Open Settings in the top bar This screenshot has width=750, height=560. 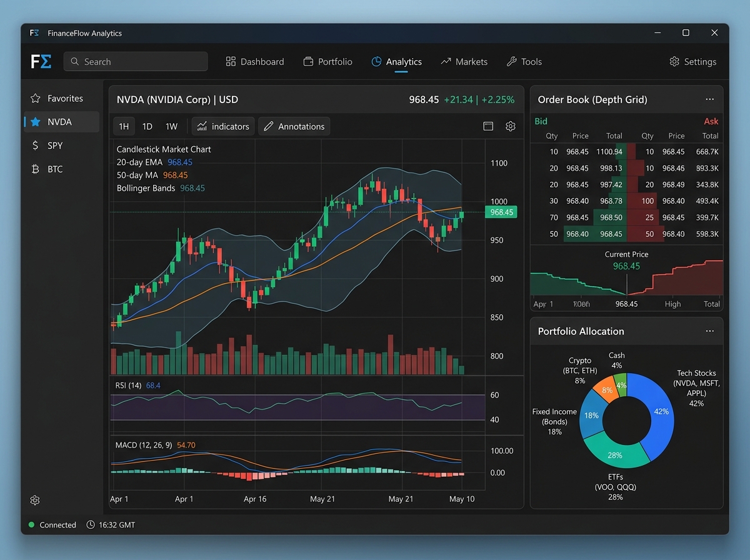(692, 62)
